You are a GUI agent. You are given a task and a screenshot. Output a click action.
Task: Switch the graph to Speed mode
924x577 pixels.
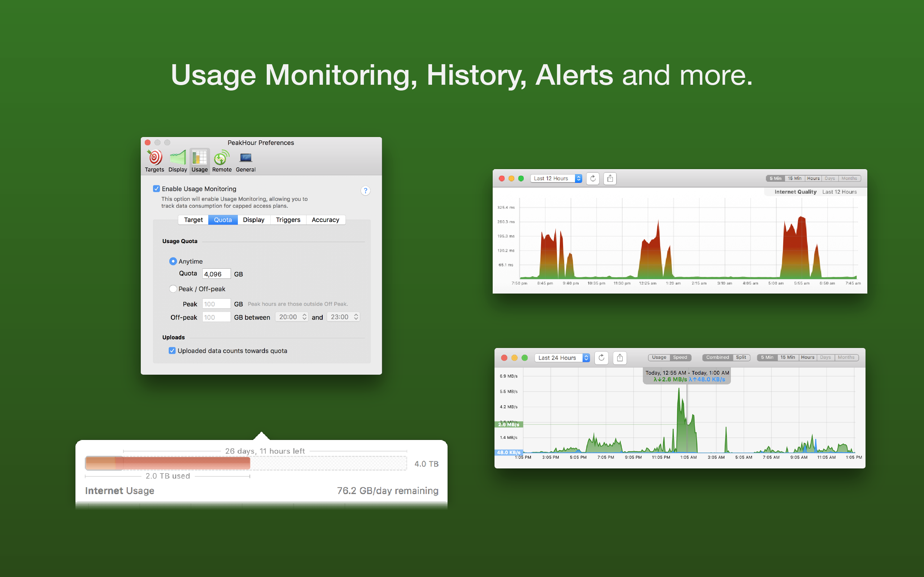680,358
